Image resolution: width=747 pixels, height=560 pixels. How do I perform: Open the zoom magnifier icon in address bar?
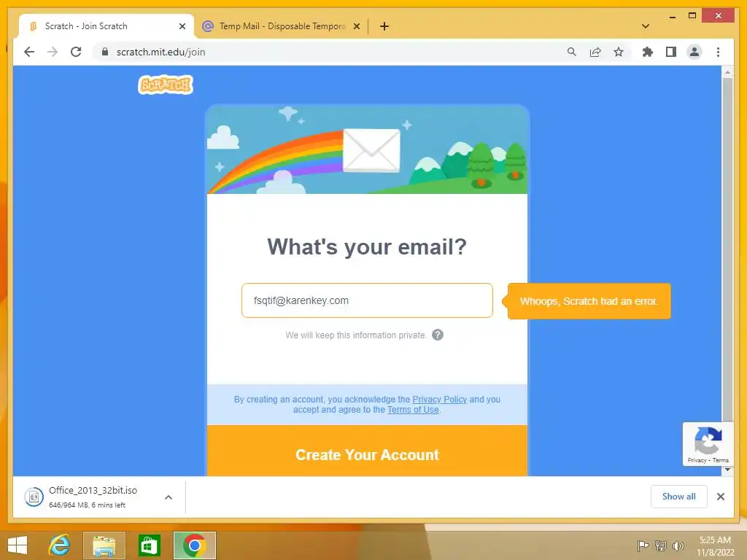click(572, 52)
